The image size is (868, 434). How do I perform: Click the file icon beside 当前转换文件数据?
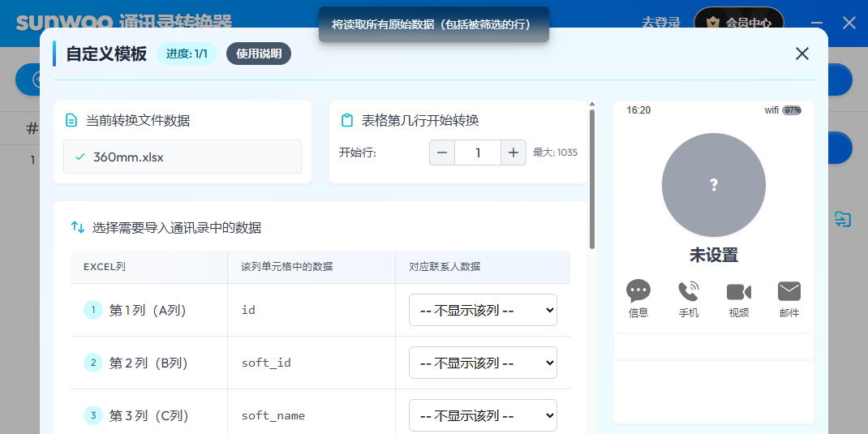click(x=71, y=121)
